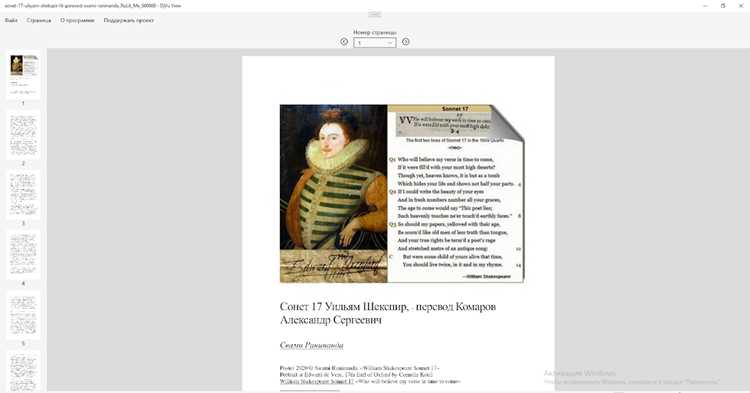Select page 5 thumbnail
Viewport: 750px width, 393px height.
pos(23,316)
